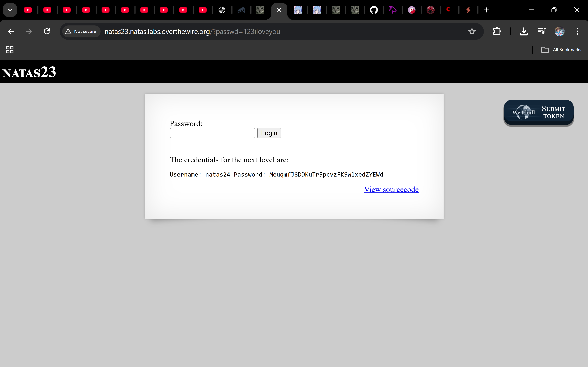Viewport: 588px width, 367px height.
Task: Open the apps grid icon in bookmarks bar
Action: pos(10,50)
